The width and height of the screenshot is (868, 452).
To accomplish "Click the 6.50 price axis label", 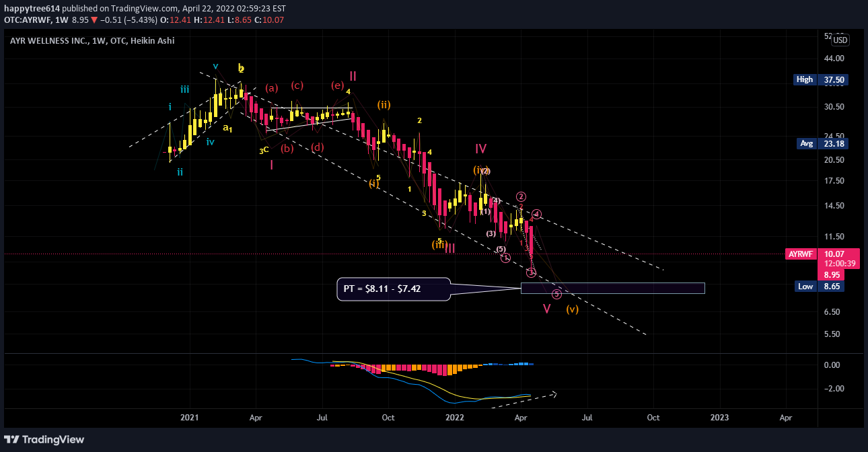I will coord(832,312).
